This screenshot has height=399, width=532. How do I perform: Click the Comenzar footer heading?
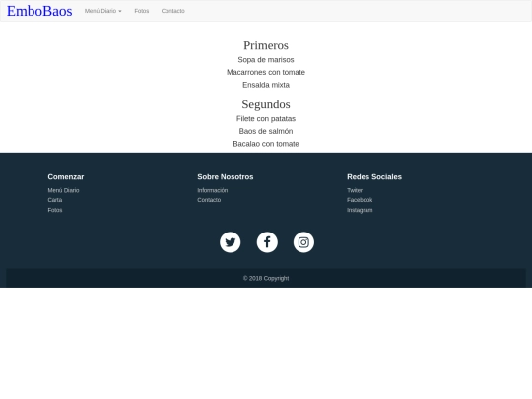[x=66, y=177]
